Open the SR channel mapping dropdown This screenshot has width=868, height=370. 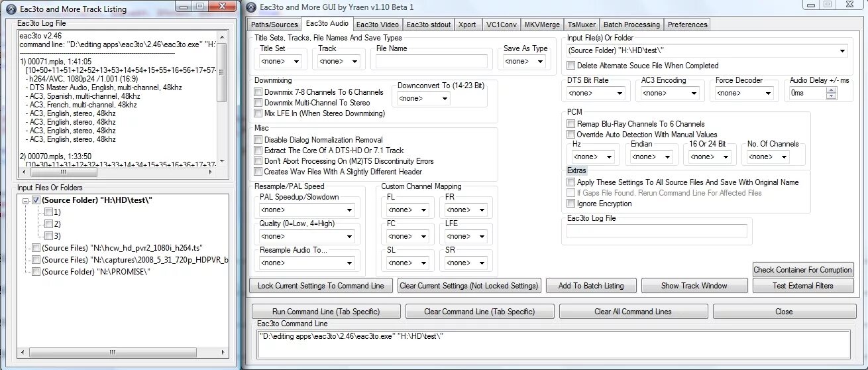pyautogui.click(x=465, y=263)
